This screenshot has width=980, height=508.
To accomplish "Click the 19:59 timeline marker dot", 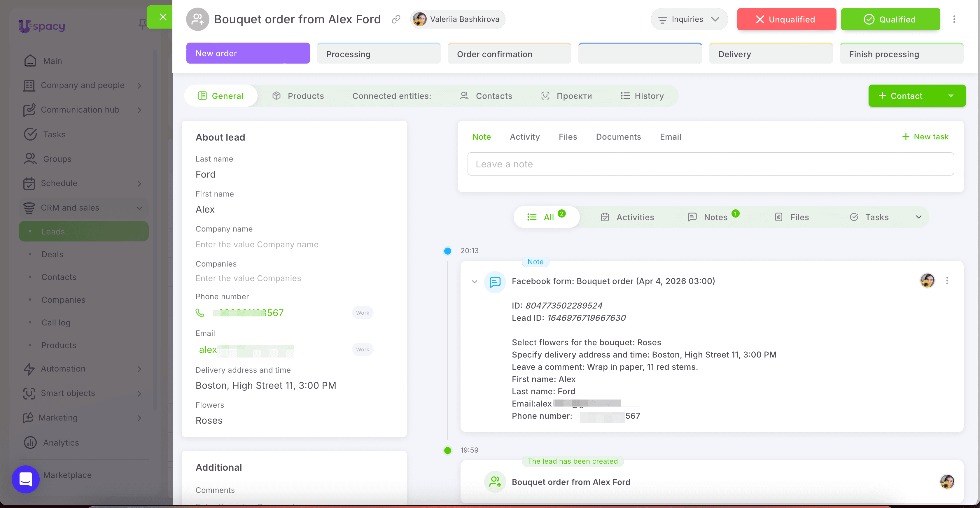I will click(x=447, y=450).
